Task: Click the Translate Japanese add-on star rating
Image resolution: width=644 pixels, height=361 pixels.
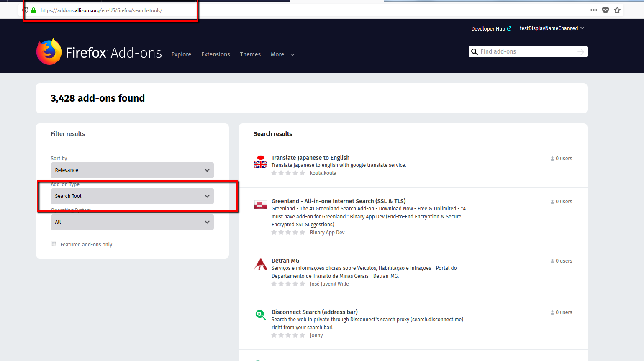Action: coord(288,173)
